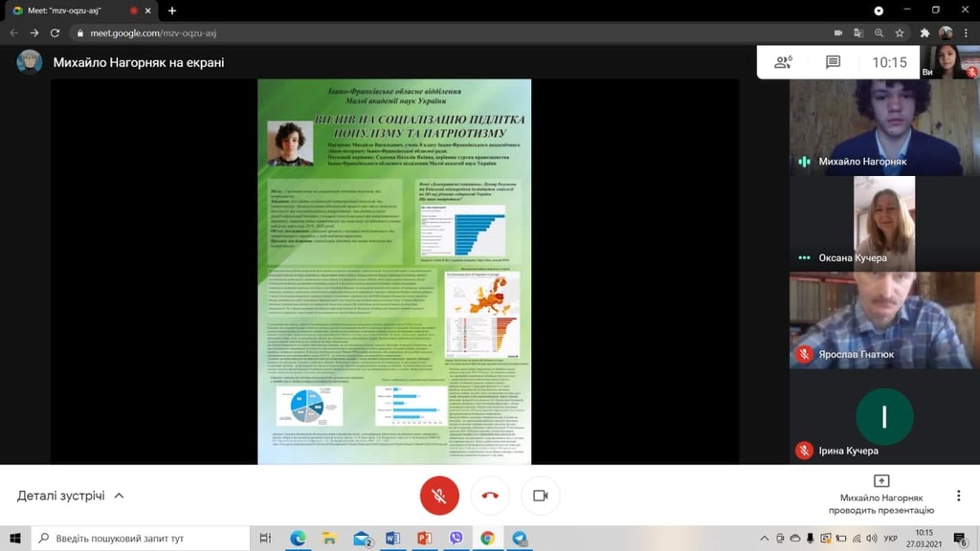The height and width of the screenshot is (551, 980).
Task: Unmute the microphone
Action: pyautogui.click(x=439, y=496)
